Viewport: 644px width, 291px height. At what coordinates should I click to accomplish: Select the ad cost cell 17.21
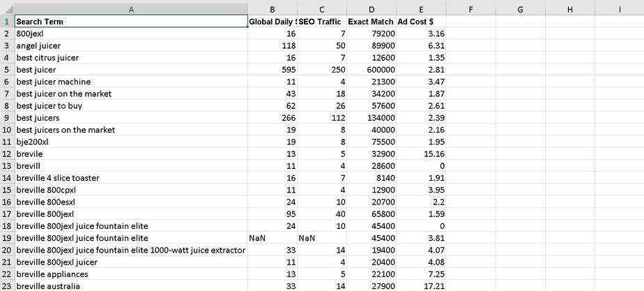pos(421,286)
